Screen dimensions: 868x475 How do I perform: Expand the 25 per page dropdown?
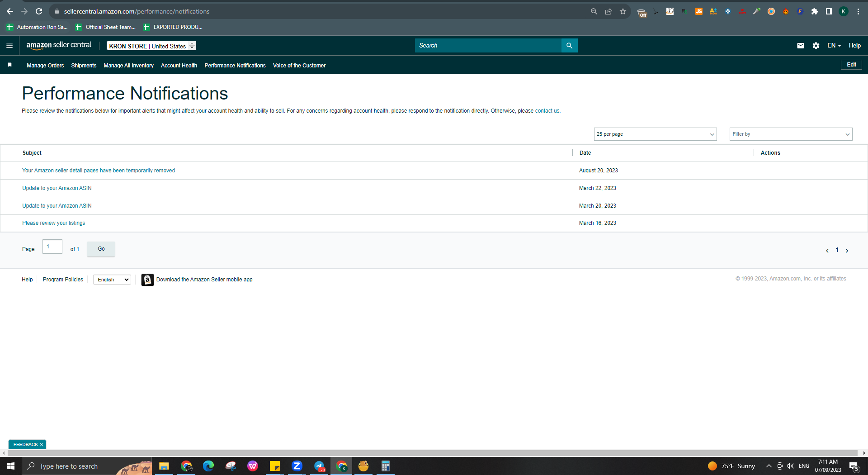(x=655, y=134)
